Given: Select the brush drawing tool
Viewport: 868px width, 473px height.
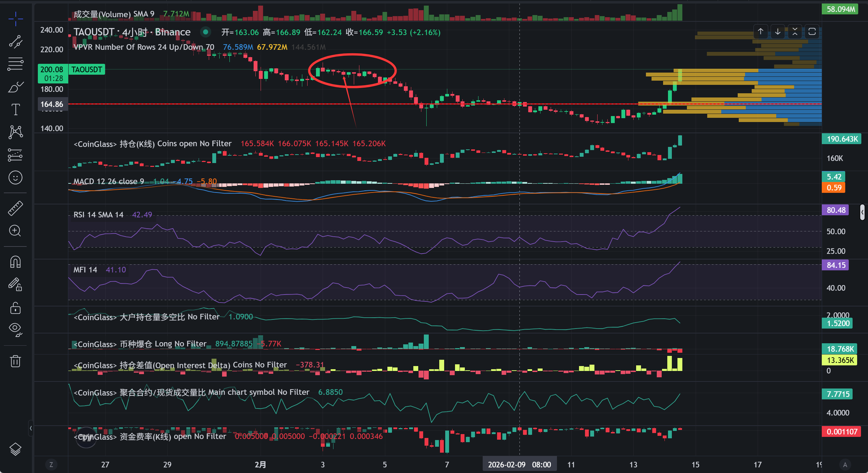Looking at the screenshot, I should click(15, 87).
